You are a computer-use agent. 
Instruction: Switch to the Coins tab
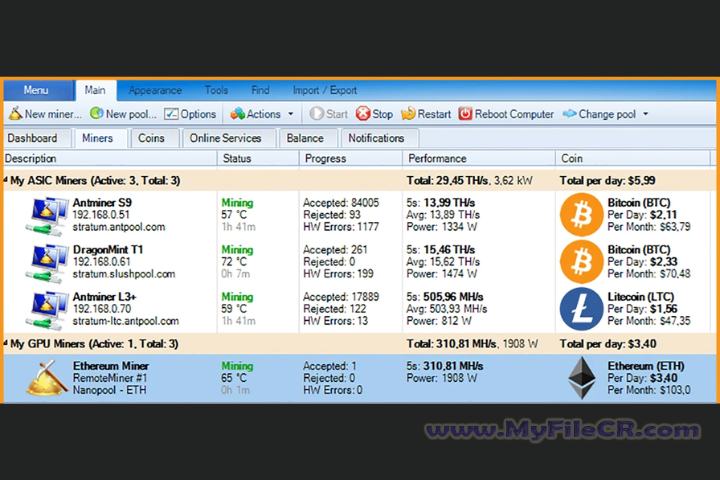click(x=154, y=138)
